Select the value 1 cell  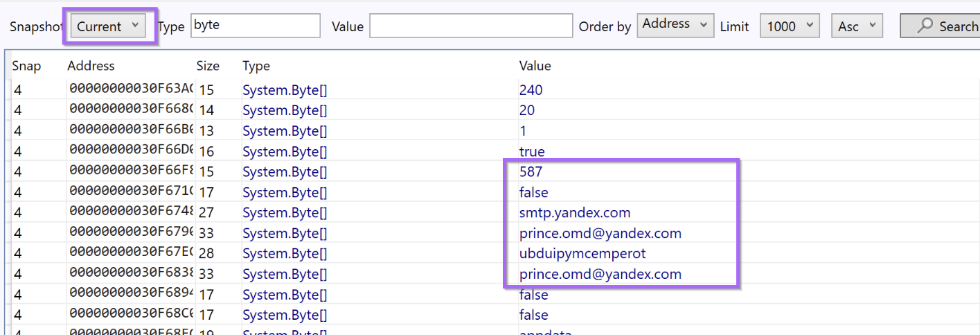pyautogui.click(x=523, y=130)
